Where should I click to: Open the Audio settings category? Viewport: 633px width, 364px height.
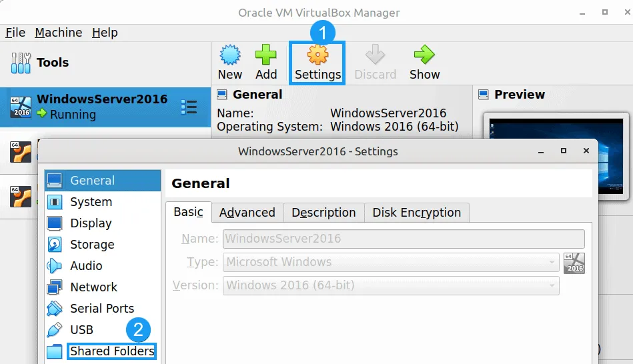tap(103, 265)
